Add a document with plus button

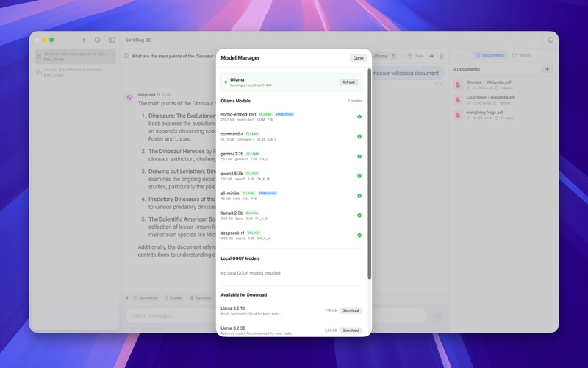(547, 69)
